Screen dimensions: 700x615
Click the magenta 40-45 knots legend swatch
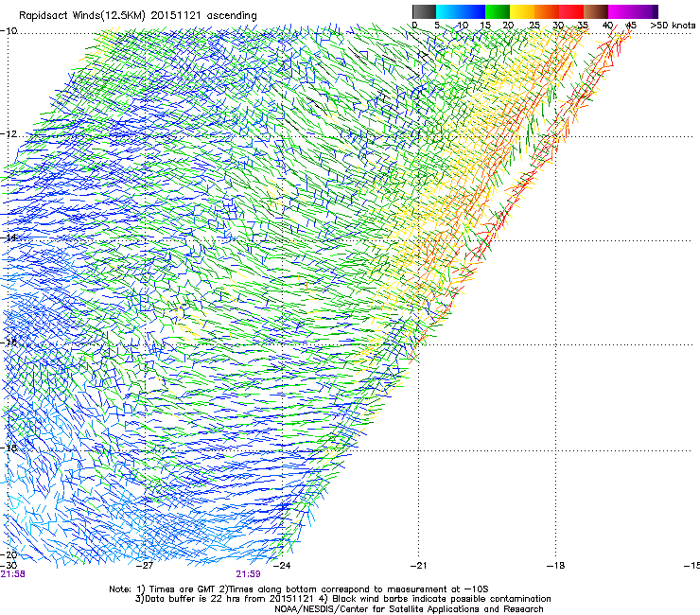621,11
